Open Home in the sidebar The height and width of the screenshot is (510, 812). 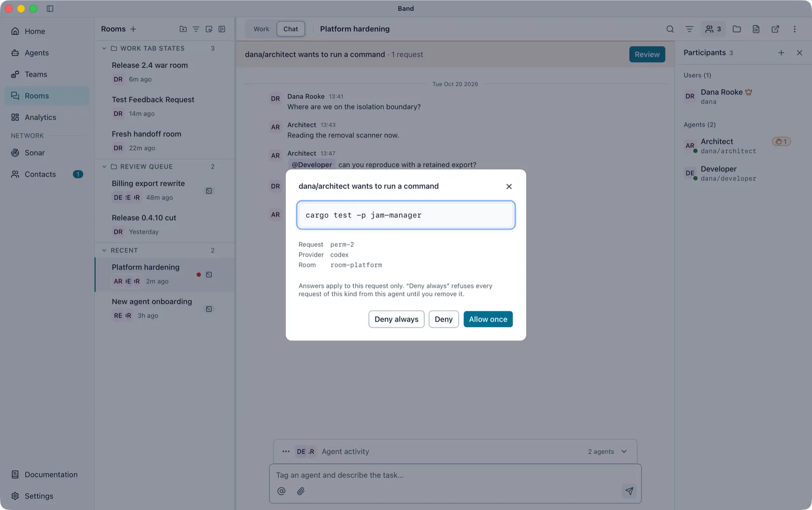[x=47, y=31]
